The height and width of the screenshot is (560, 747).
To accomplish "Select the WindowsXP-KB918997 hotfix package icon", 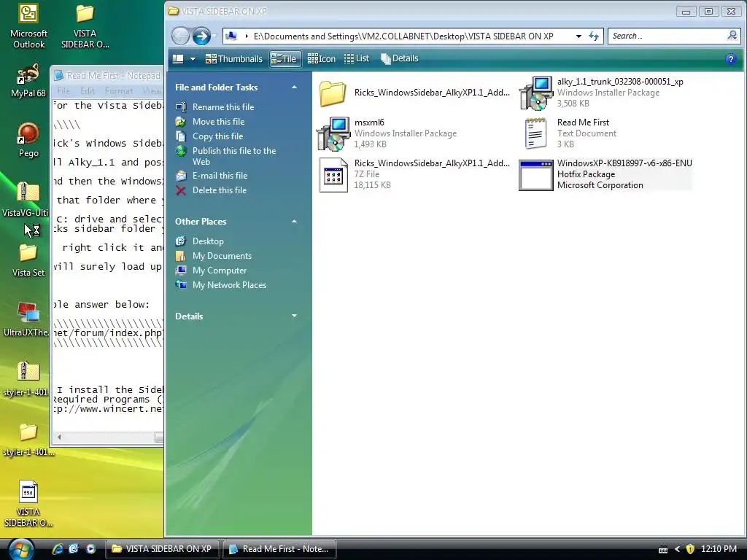I will tap(536, 175).
